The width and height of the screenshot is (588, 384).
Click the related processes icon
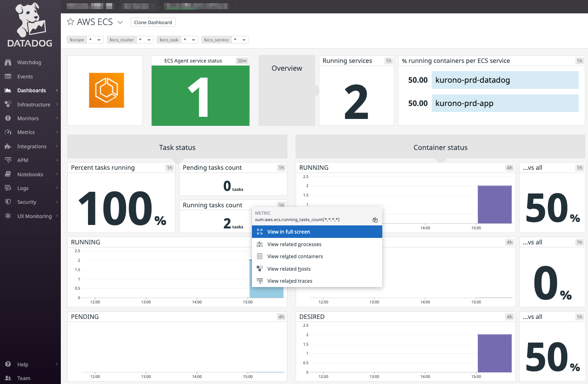pyautogui.click(x=260, y=244)
